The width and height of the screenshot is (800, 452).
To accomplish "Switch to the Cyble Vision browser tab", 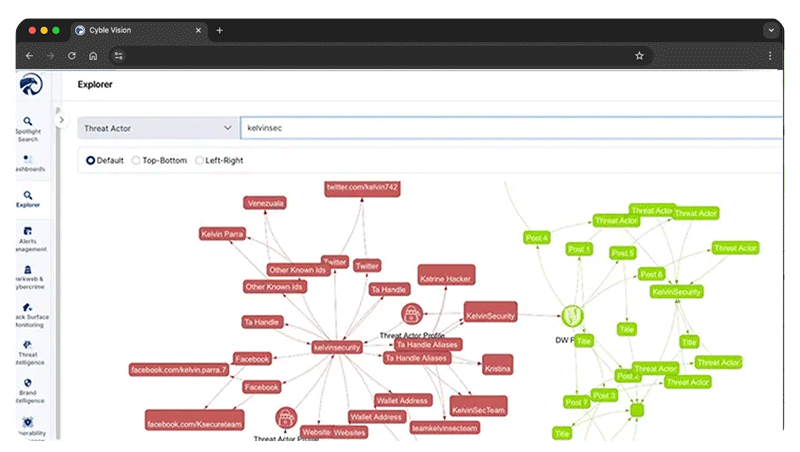I will click(x=135, y=31).
